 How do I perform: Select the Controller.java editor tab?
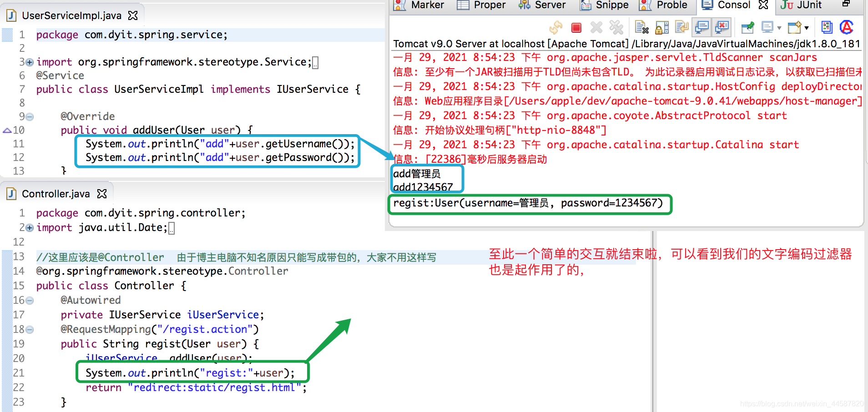pos(56,194)
